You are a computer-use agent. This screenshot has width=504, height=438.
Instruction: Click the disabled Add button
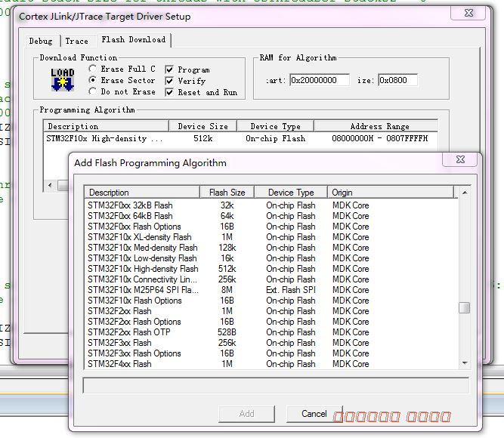[246, 414]
